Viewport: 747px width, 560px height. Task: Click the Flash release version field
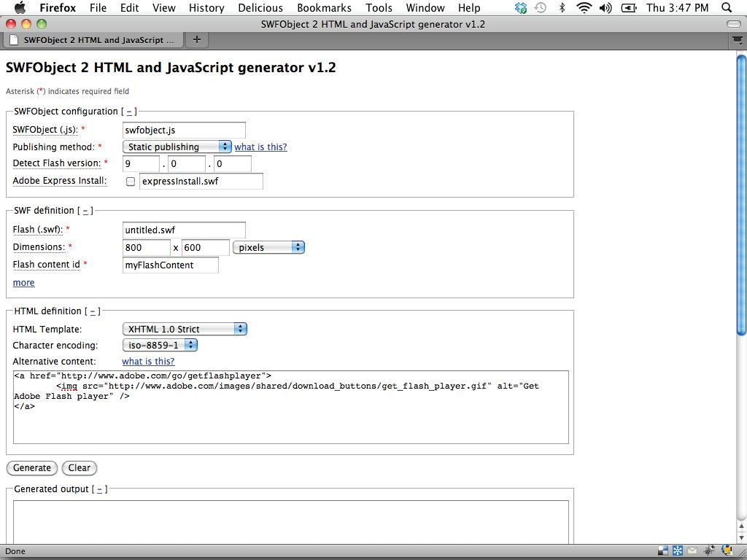[x=233, y=164]
